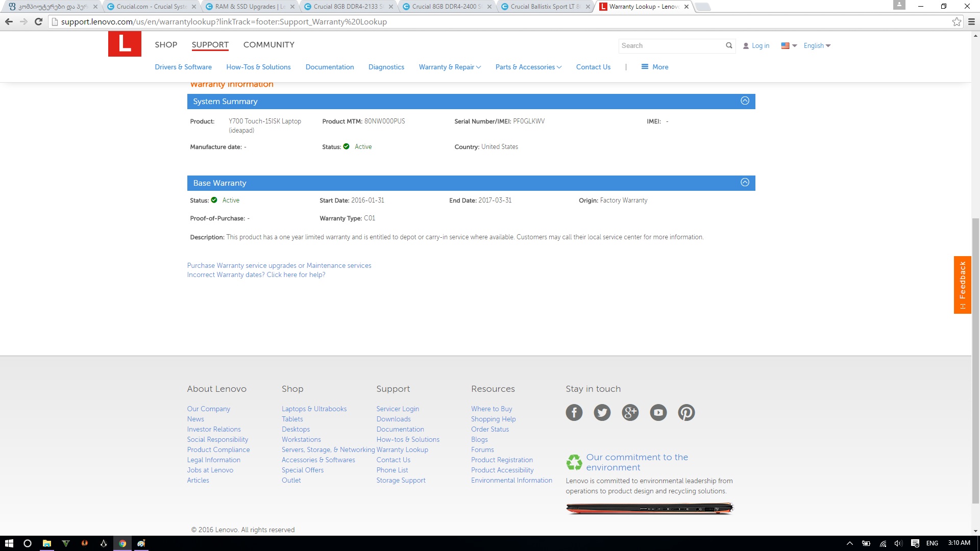
Task: Click the orange Feedback side button
Action: [x=962, y=285]
